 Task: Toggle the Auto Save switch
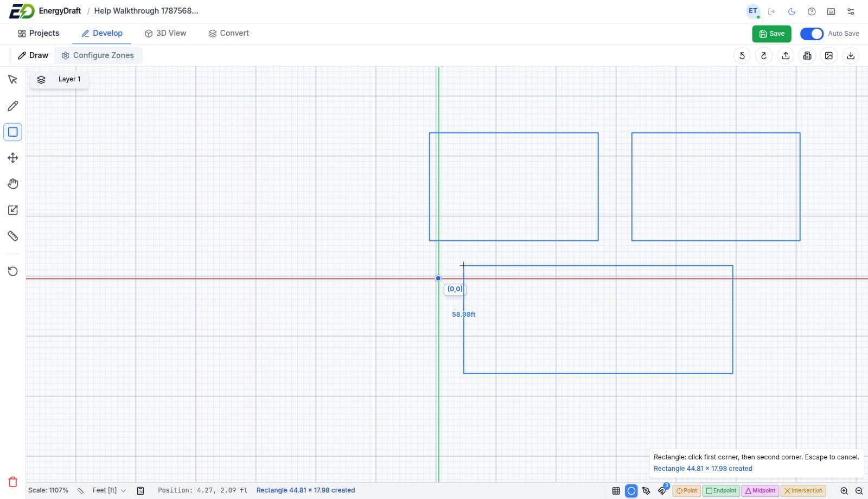812,34
